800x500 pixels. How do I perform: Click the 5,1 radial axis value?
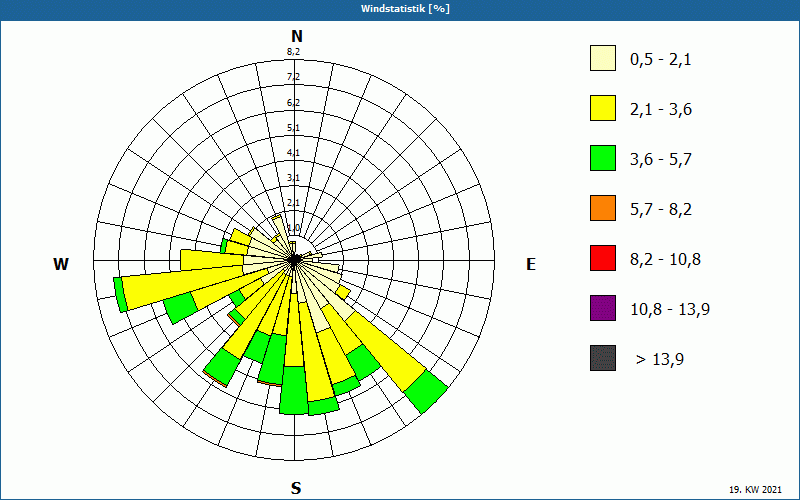(x=293, y=128)
